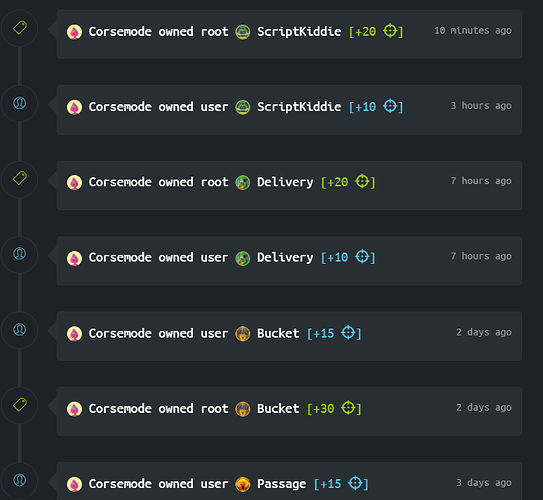Click the ScriptKiddie machine avatar in the root entry

tap(243, 32)
